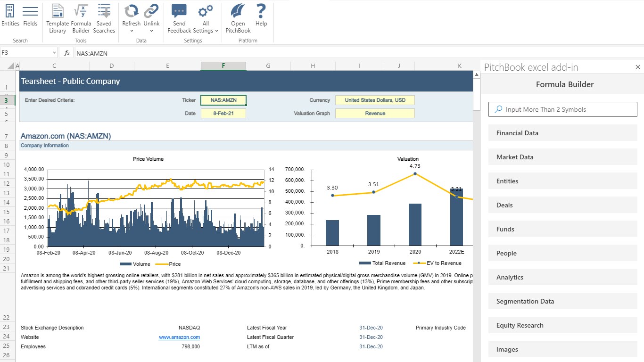Image resolution: width=644 pixels, height=362 pixels.
Task: Expand the Refresh dropdown arrow
Action: (132, 32)
